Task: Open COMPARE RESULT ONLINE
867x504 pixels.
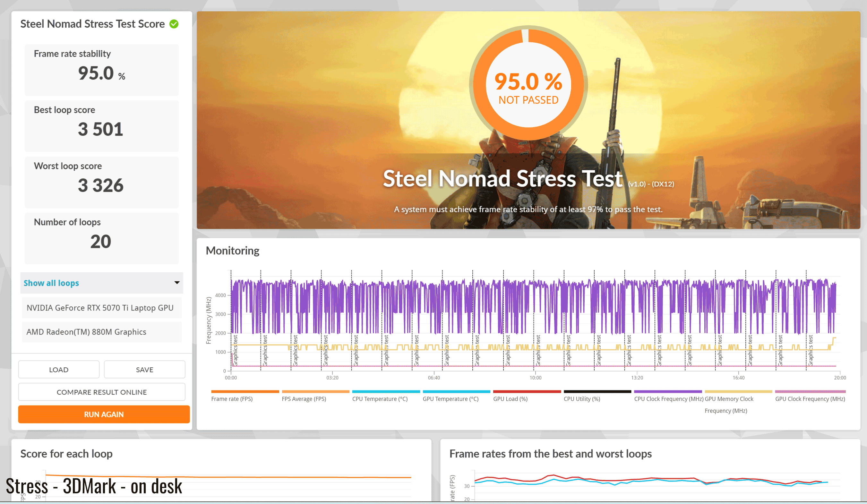Action: tap(102, 392)
